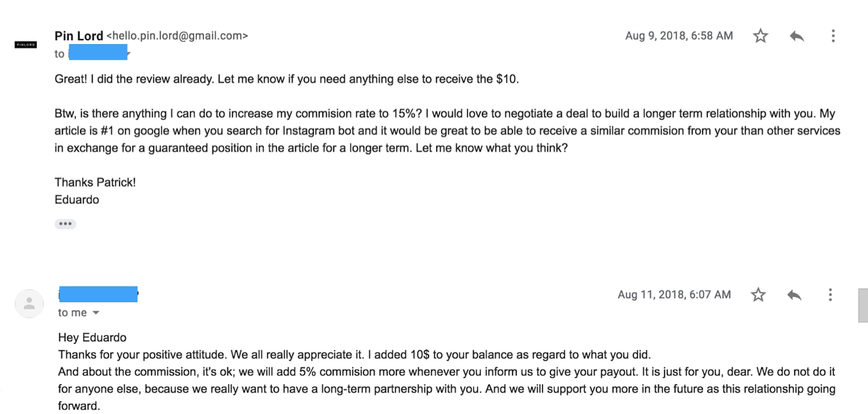The width and height of the screenshot is (868, 414).
Task: Open more options for Aug 9 email
Action: tap(833, 36)
